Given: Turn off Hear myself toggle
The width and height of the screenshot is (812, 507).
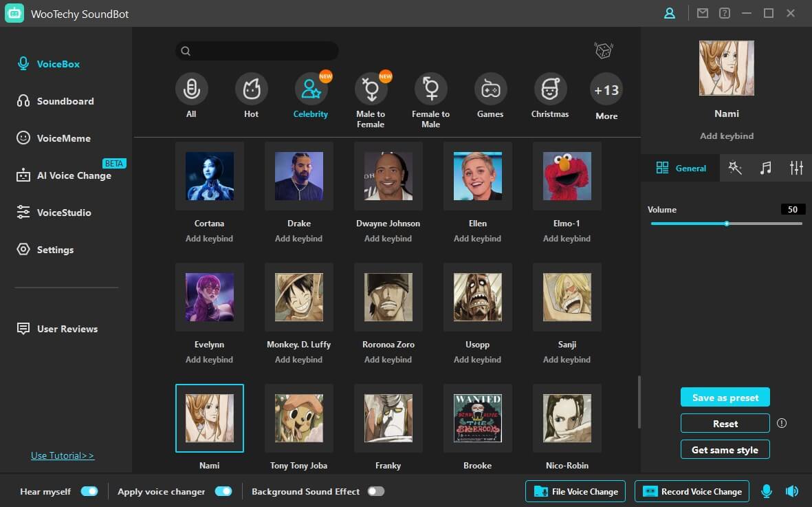Looking at the screenshot, I should (x=89, y=491).
